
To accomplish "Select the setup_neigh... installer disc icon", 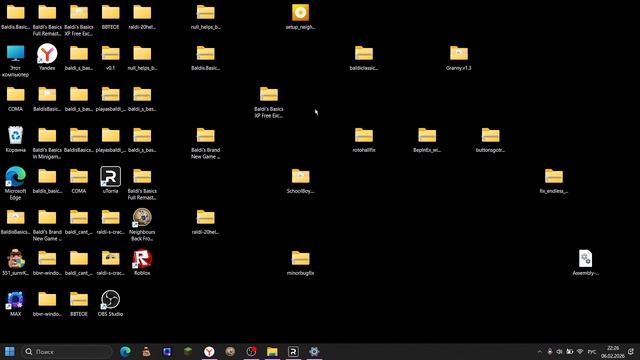I will [x=300, y=17].
